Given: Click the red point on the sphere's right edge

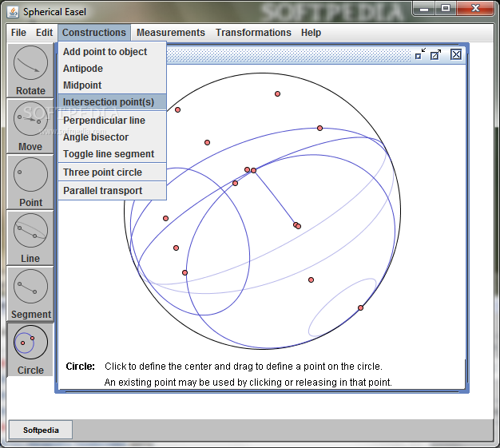Looking at the screenshot, I should pos(360,307).
